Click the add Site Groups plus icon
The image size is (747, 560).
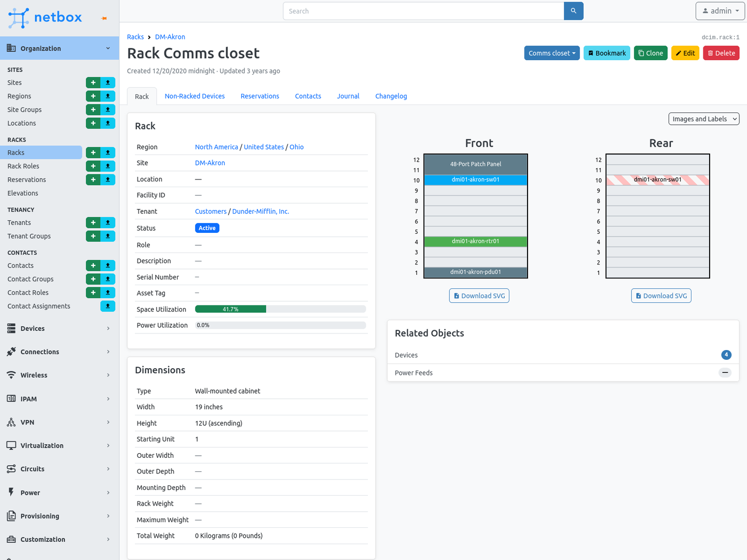(93, 109)
